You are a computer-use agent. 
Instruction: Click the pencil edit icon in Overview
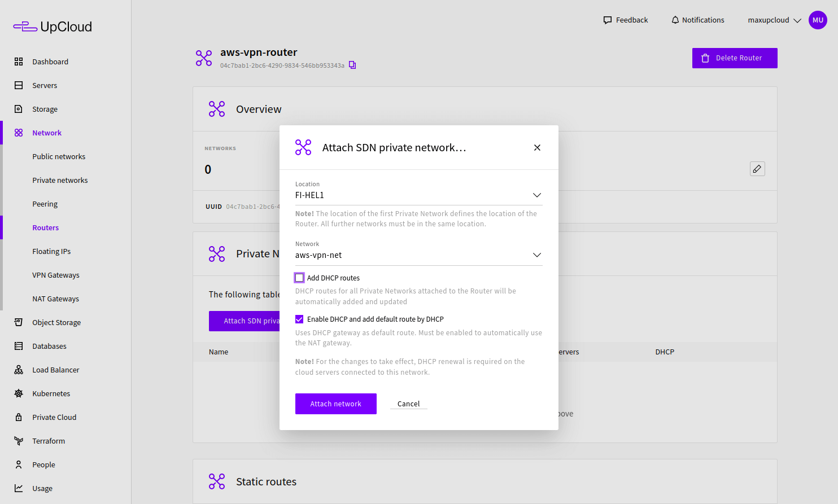[x=757, y=169]
